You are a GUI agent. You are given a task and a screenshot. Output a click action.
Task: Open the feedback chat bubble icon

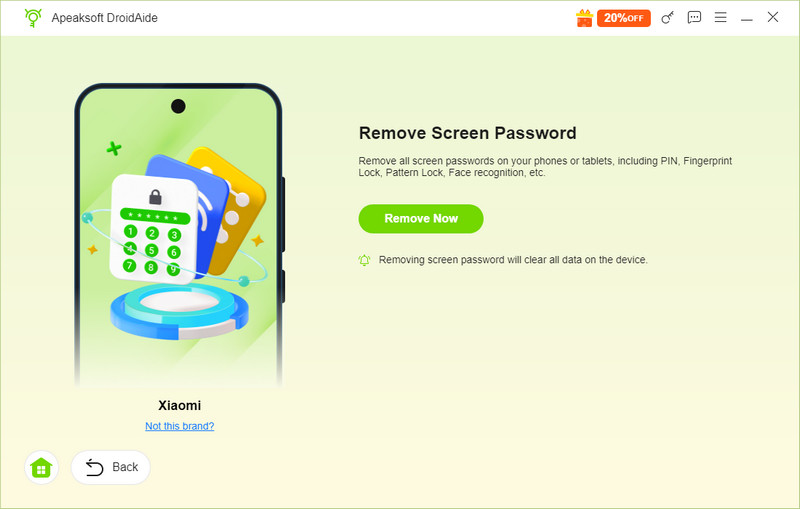point(694,17)
